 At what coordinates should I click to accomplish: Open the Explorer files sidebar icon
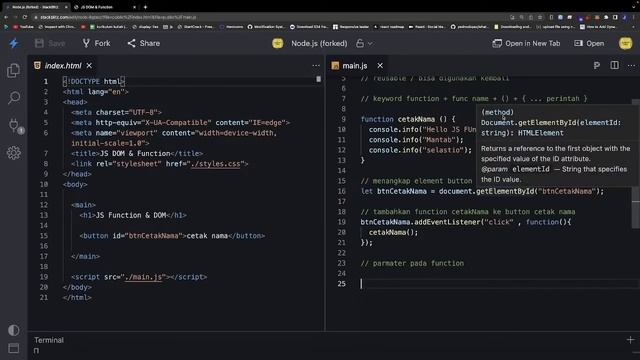click(13, 71)
